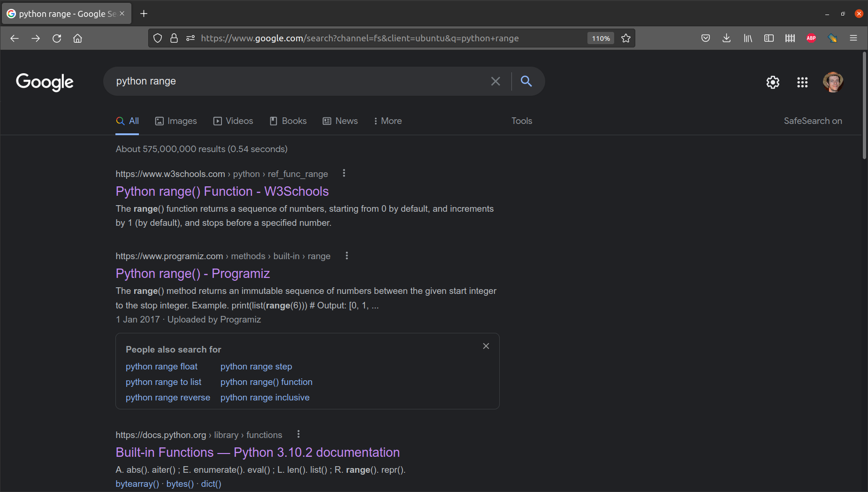
Task: Open the bytes() sublink
Action: (x=180, y=484)
